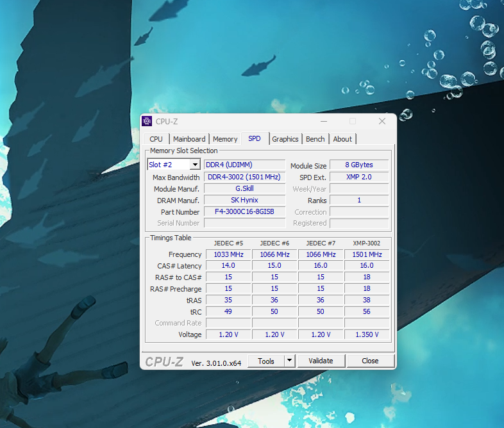This screenshot has width=504, height=428.
Task: Click the Validate button
Action: (321, 361)
